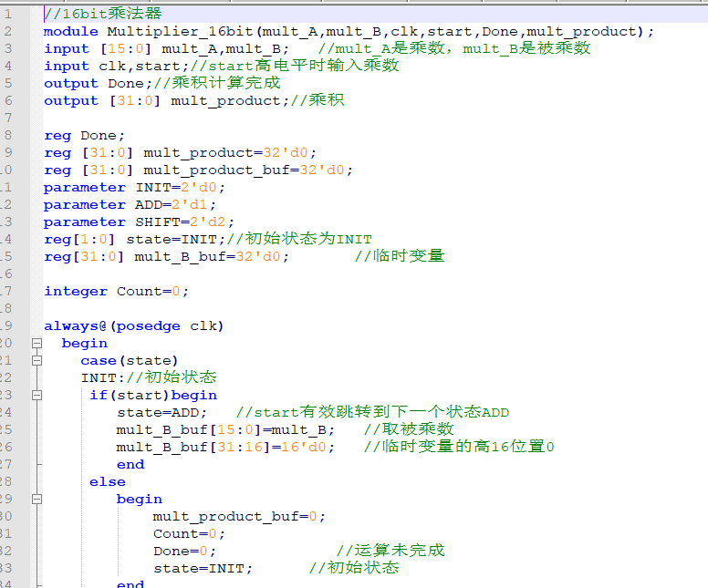Click the 'Count=0;' statement inside else block
The width and height of the screenshot is (708, 588).
pos(189,534)
